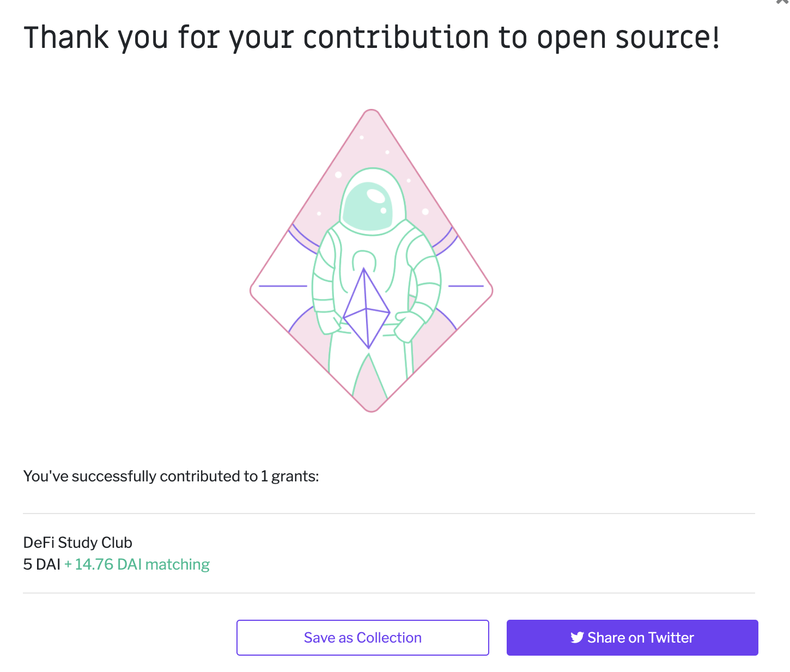Click the "Thank you for your contribution" heading

coord(372,38)
